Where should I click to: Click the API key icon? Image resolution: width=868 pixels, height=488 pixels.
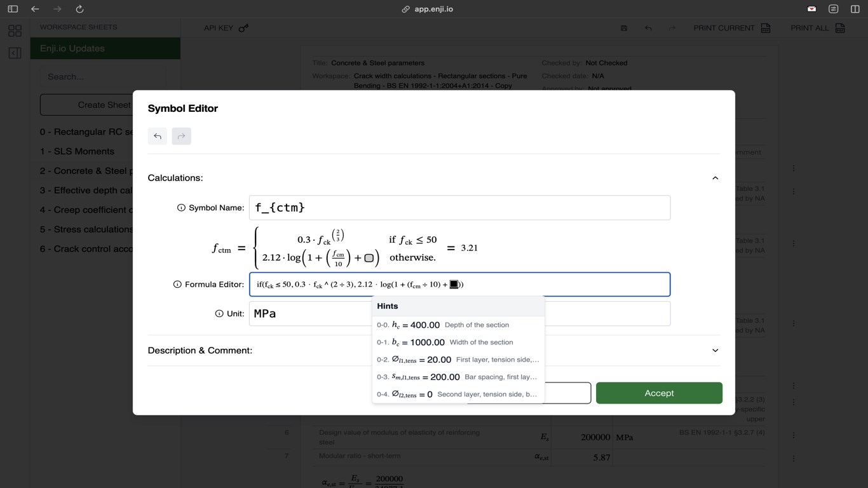click(243, 28)
